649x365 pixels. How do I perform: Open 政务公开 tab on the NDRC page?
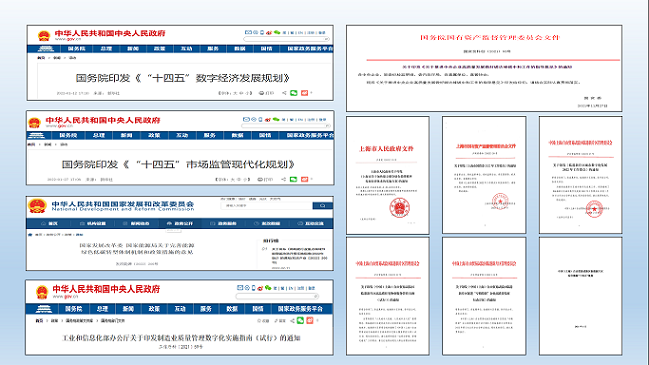[180, 223]
